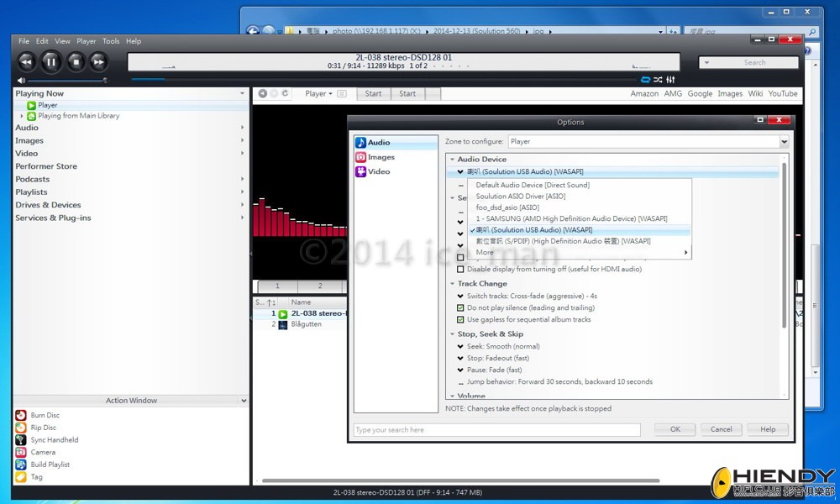This screenshot has width=840, height=504.
Task: Open the Action Window dropdown arrow
Action: click(244, 401)
